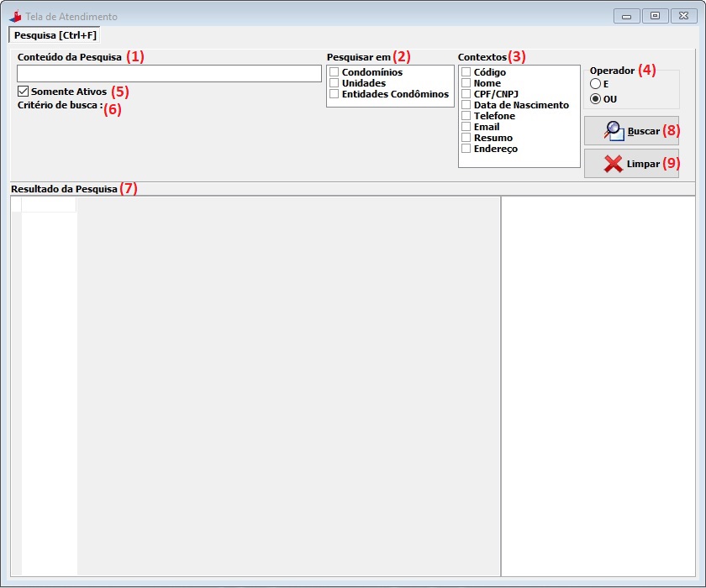Click the Conteúdo da Pesquisa text field
This screenshot has height=588, width=706.
tap(169, 74)
